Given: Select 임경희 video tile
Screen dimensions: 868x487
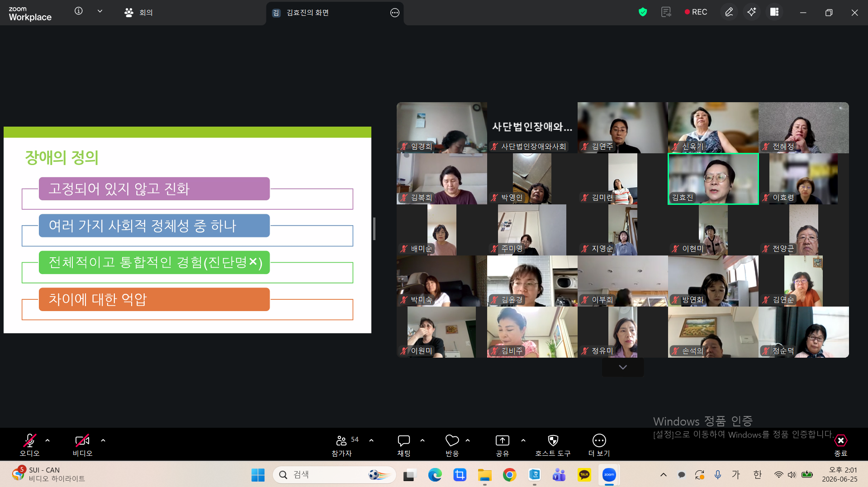Looking at the screenshot, I should [442, 128].
